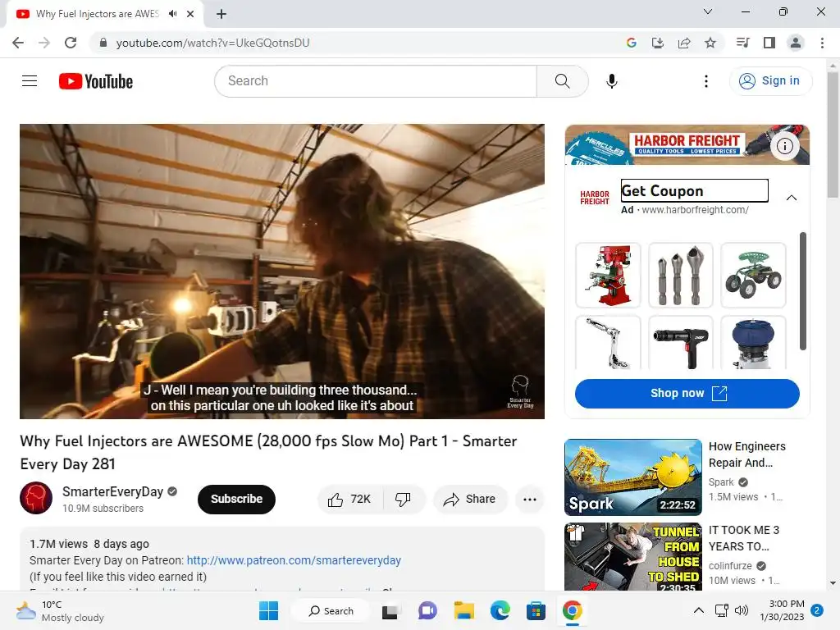
Task: Like the video with 72K thumbs-up
Action: [349, 500]
